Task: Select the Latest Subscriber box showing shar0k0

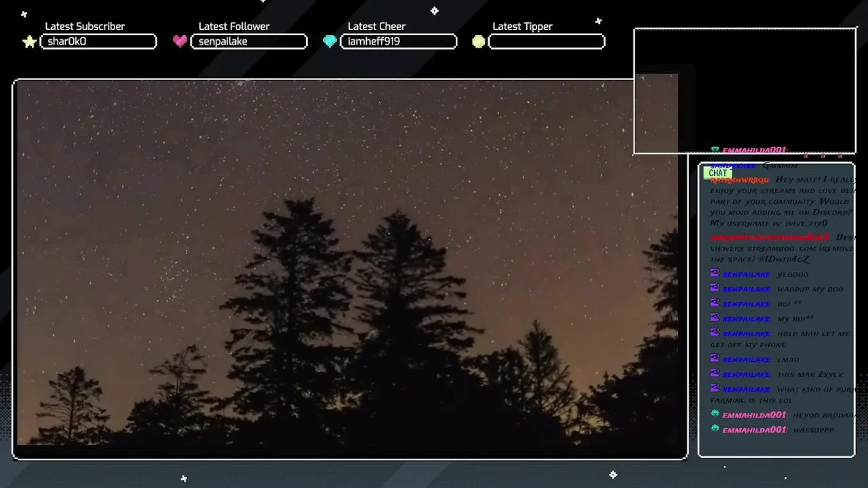Action: click(98, 41)
